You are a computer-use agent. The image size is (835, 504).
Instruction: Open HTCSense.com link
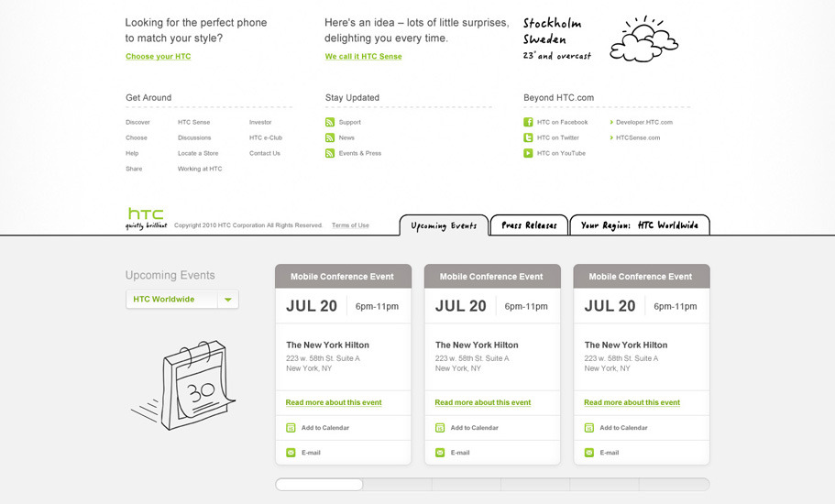638,137
